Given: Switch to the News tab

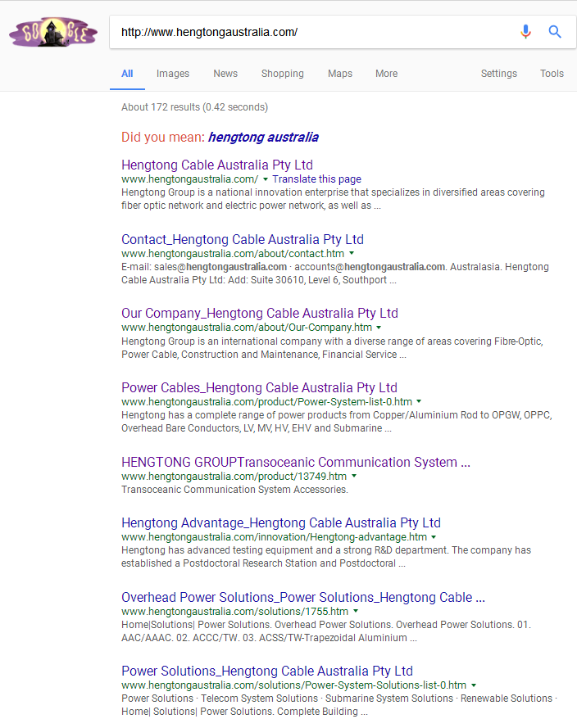Looking at the screenshot, I should point(225,74).
